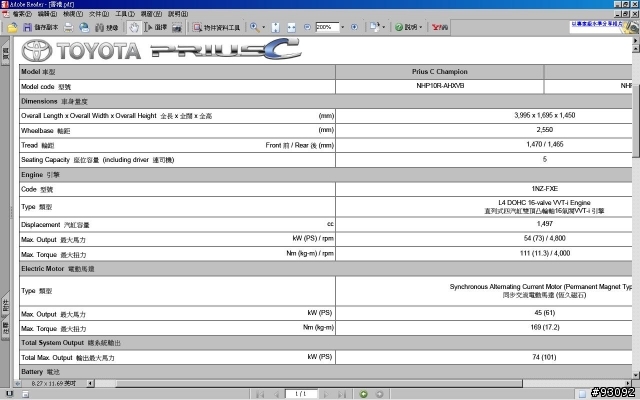This screenshot has width=640, height=400.
Task: Open the Help menu in menu bar
Action: tap(178, 14)
